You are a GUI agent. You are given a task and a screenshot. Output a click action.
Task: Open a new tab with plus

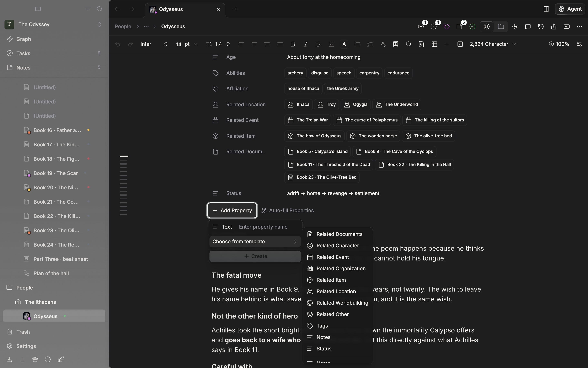(235, 9)
